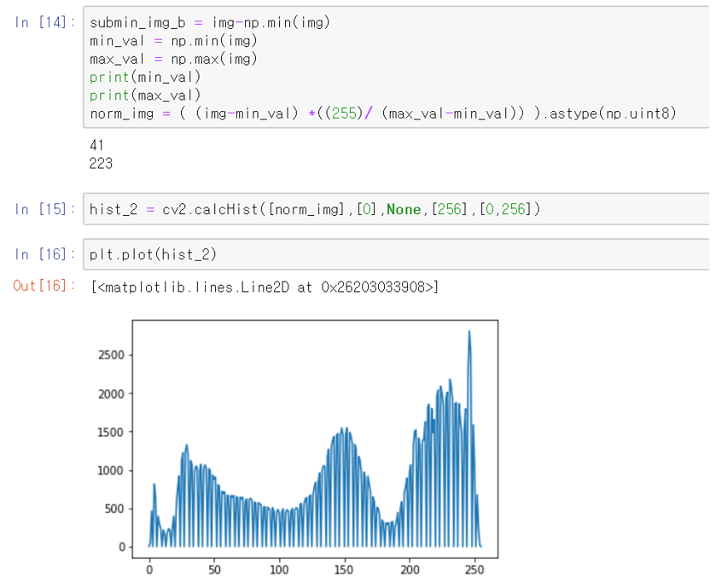Click the output value 41
Screen dimensions: 716x588
[96, 145]
